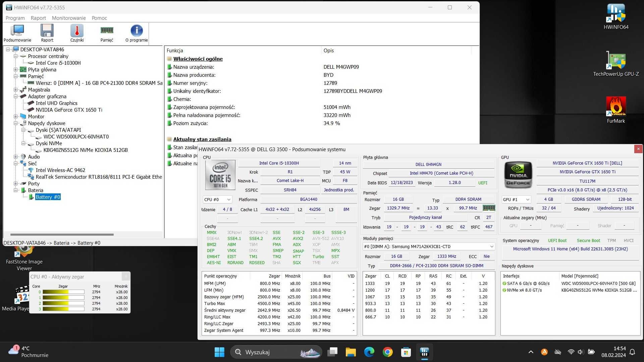This screenshot has height=362, width=644.
Task: Open the memory module DIMM A dropdown
Action: click(x=429, y=246)
